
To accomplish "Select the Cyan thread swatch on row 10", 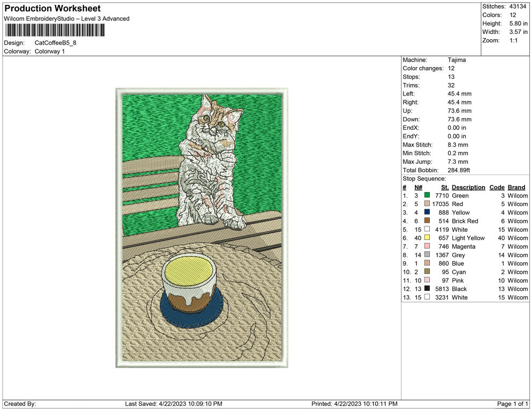I will [427, 272].
